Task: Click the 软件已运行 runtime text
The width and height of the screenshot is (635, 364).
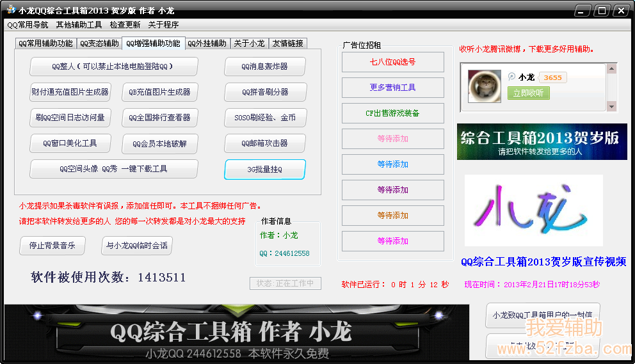Action: click(x=395, y=285)
